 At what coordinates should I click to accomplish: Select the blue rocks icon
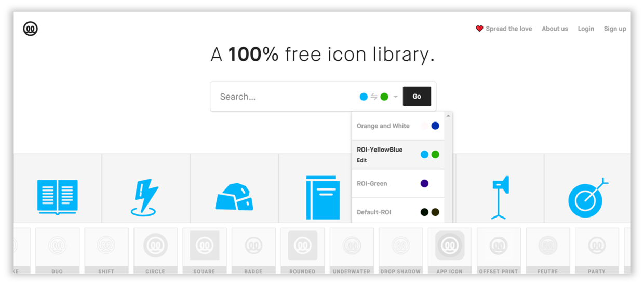point(235,197)
